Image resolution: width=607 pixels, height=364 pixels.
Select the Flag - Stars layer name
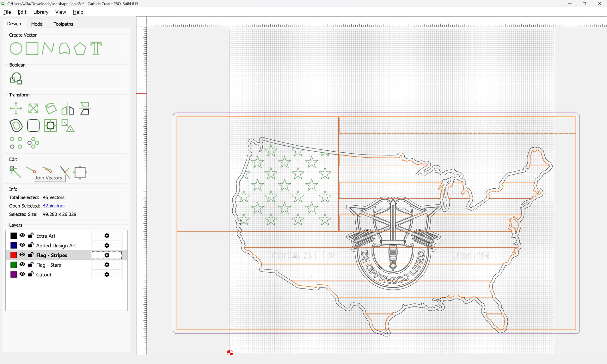tap(49, 265)
